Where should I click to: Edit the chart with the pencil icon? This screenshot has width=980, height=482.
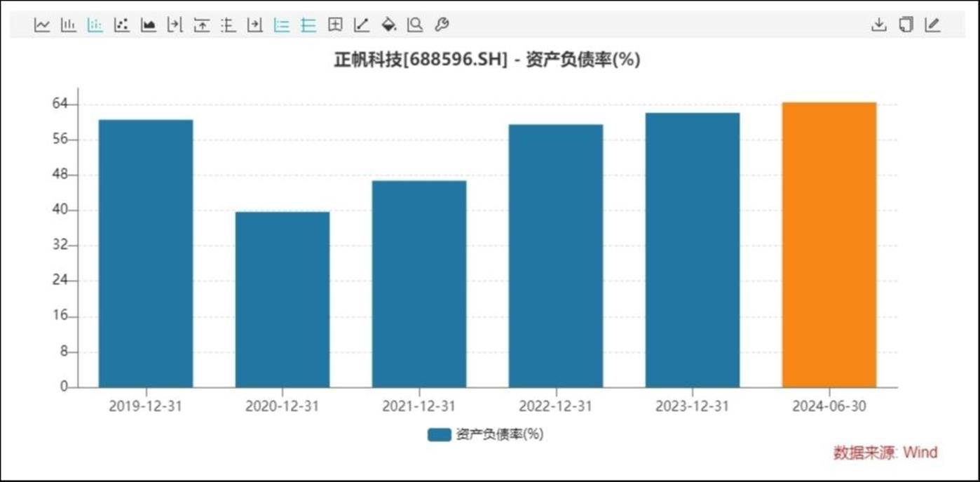point(932,25)
